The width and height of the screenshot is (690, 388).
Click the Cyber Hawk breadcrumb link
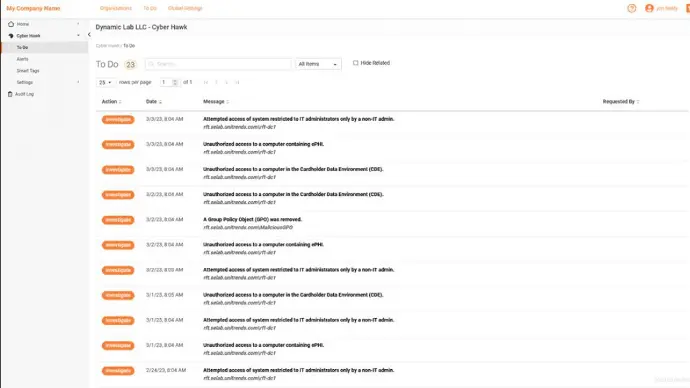pyautogui.click(x=108, y=46)
